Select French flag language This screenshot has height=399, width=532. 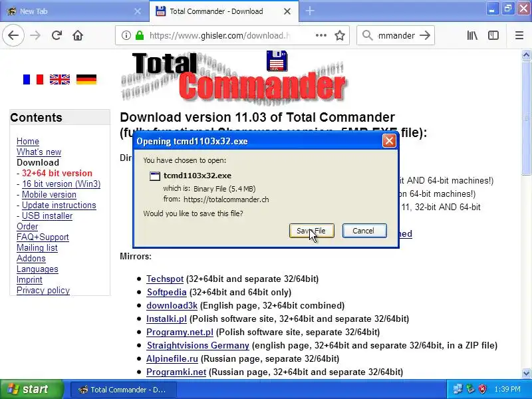tap(33, 79)
